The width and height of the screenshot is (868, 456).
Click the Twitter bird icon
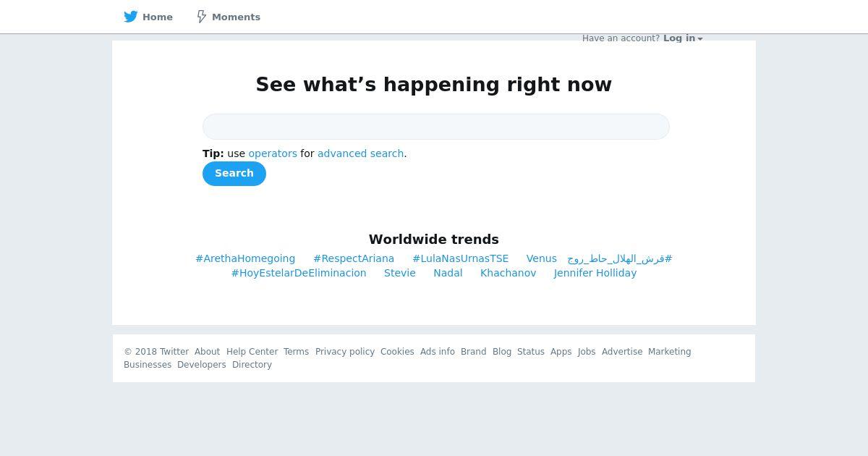[131, 17]
